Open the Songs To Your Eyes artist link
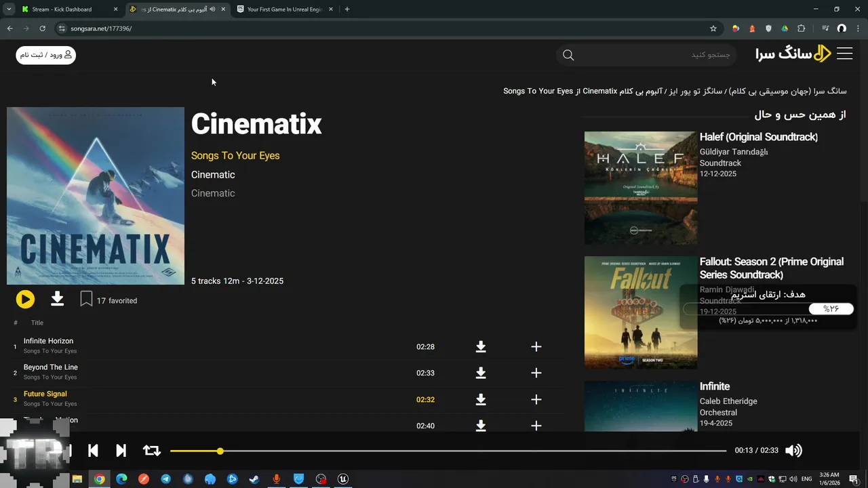Image resolution: width=868 pixels, height=488 pixels. click(x=235, y=156)
